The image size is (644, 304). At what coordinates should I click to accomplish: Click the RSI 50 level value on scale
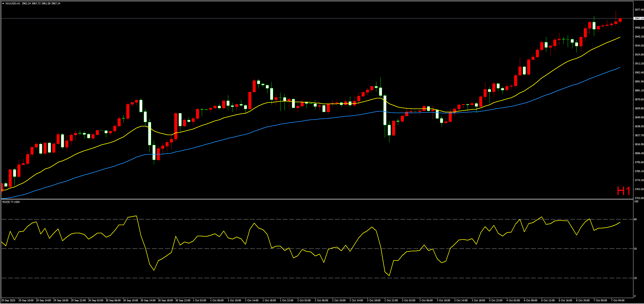[635, 249]
